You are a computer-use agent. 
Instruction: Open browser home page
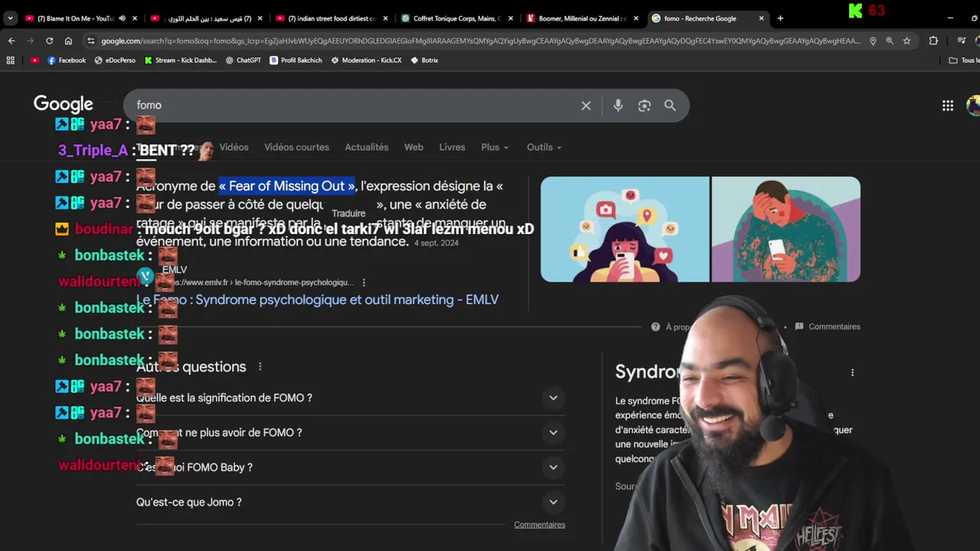click(x=68, y=41)
